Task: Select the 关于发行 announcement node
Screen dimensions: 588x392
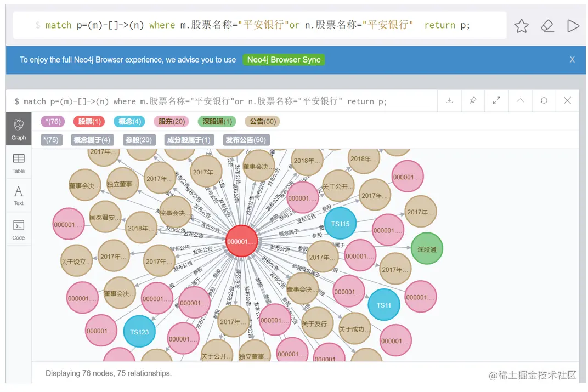Action: pyautogui.click(x=317, y=323)
